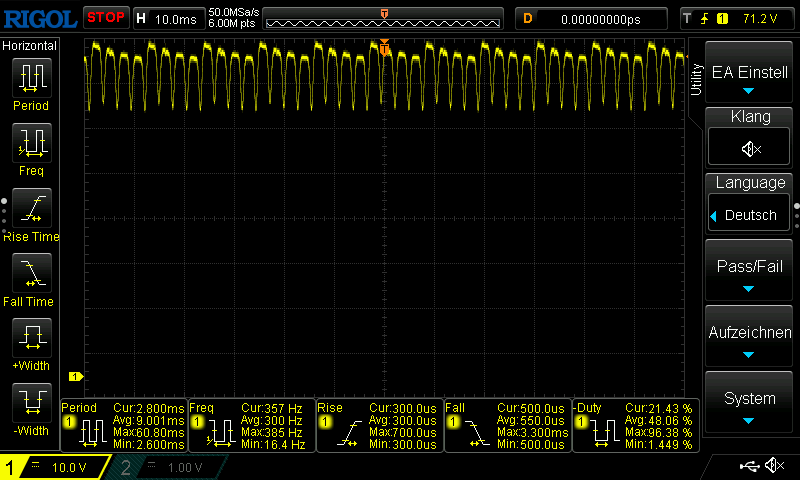The height and width of the screenshot is (480, 800).
Task: Choose the Rise Time measurement icon
Action: point(30,207)
